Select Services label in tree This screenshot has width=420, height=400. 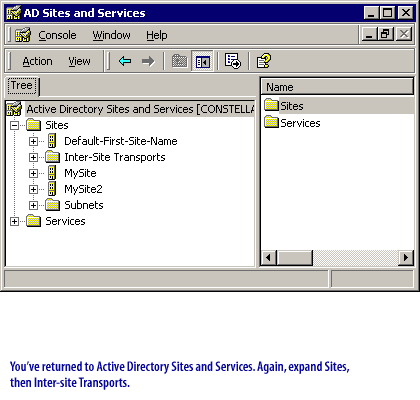[x=65, y=221]
